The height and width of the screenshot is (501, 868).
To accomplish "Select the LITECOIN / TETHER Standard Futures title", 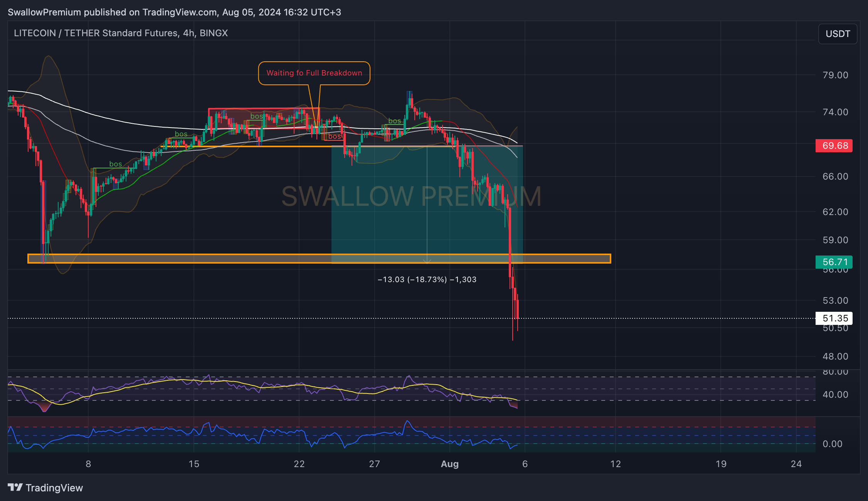I will pyautogui.click(x=121, y=33).
